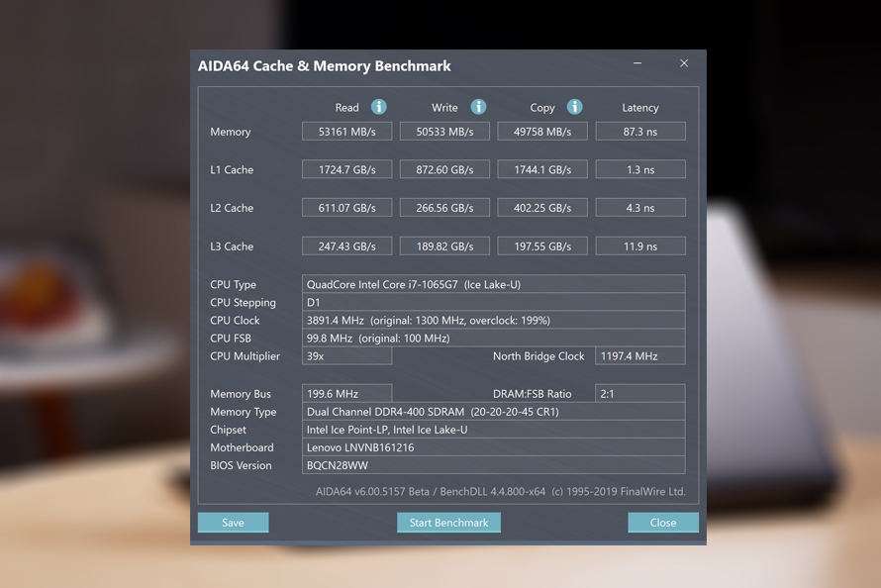Click the DRAM:FSB Ratio value 2:1
Image resolution: width=881 pixels, height=588 pixels.
[639, 394]
